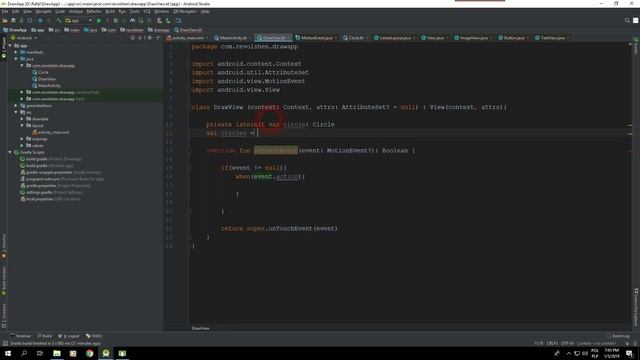Click the Make Project hammer icon

(58, 20)
